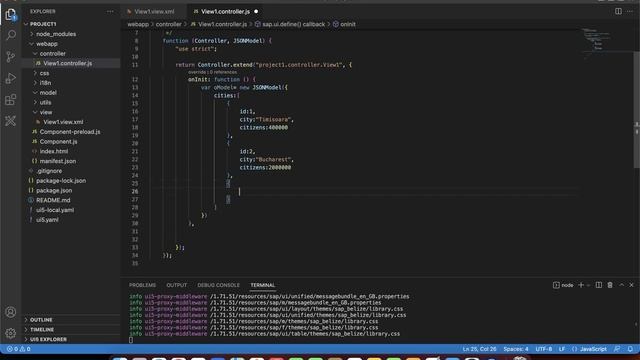Open the Explorer view in activity bar
The height and width of the screenshot is (360, 640).
(x=11, y=14)
